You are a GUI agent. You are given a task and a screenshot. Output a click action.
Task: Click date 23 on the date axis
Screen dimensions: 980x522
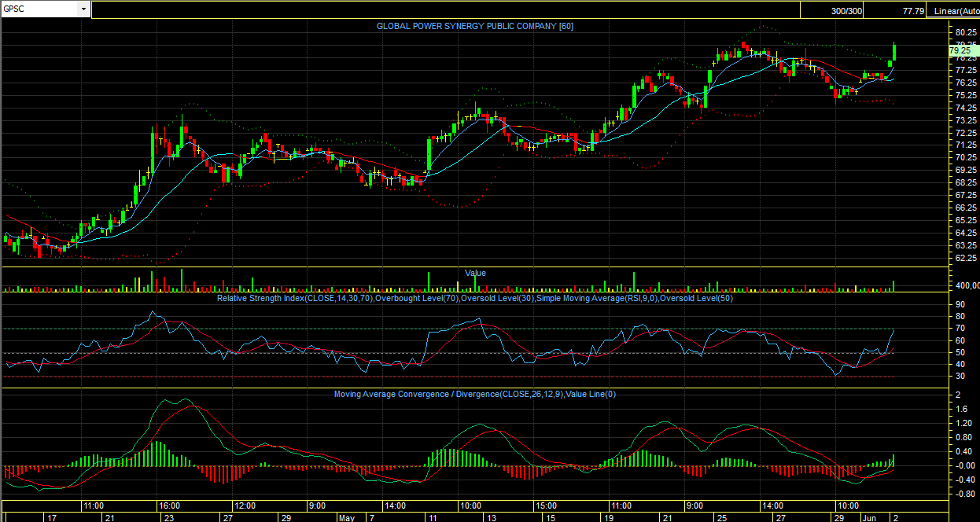[168, 518]
